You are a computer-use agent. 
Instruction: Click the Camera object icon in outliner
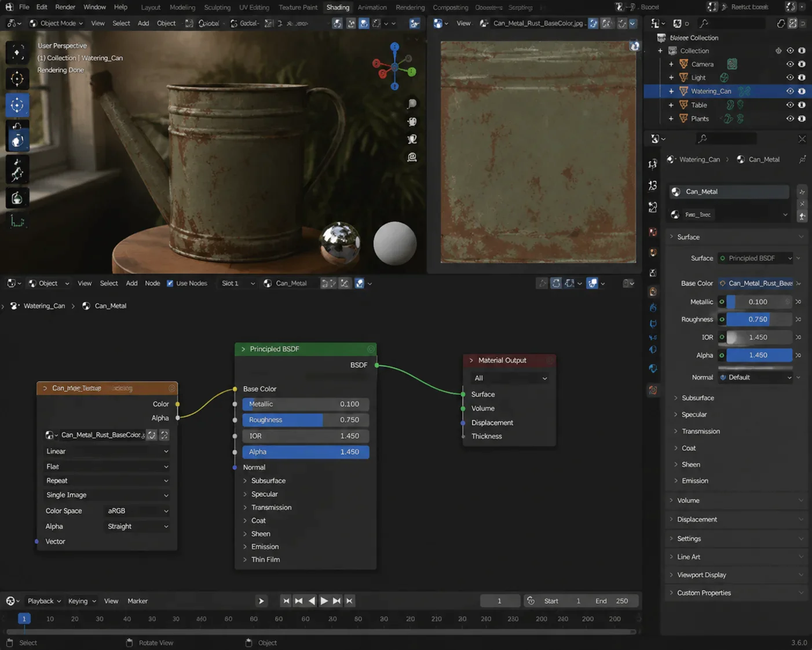point(684,64)
